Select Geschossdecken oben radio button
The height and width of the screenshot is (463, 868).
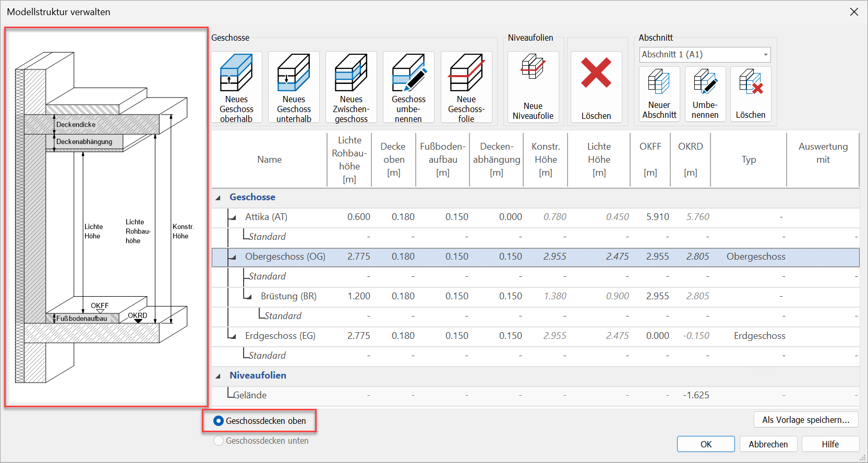[x=219, y=421]
